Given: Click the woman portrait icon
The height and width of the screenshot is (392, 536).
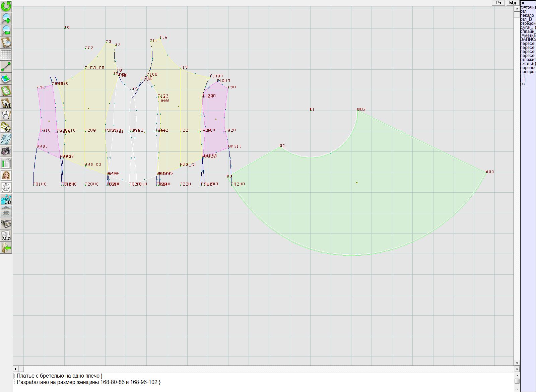Looking at the screenshot, I should [x=6, y=175].
